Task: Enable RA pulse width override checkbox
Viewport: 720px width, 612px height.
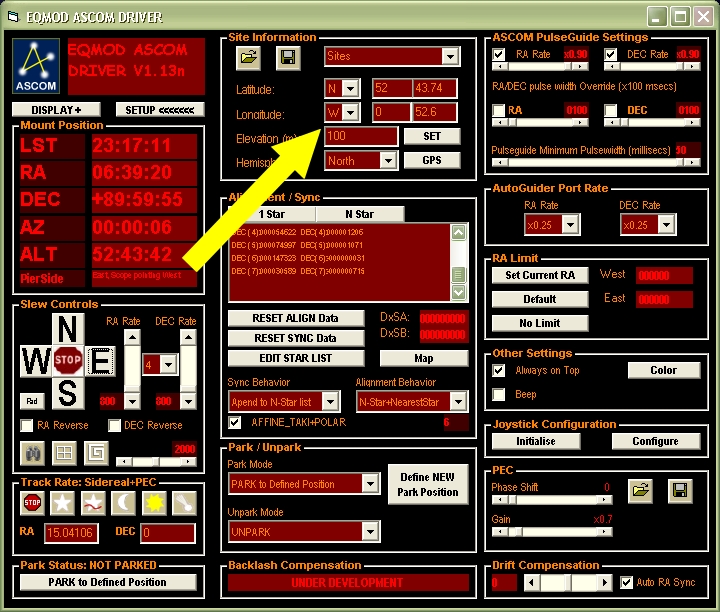Action: tap(499, 111)
